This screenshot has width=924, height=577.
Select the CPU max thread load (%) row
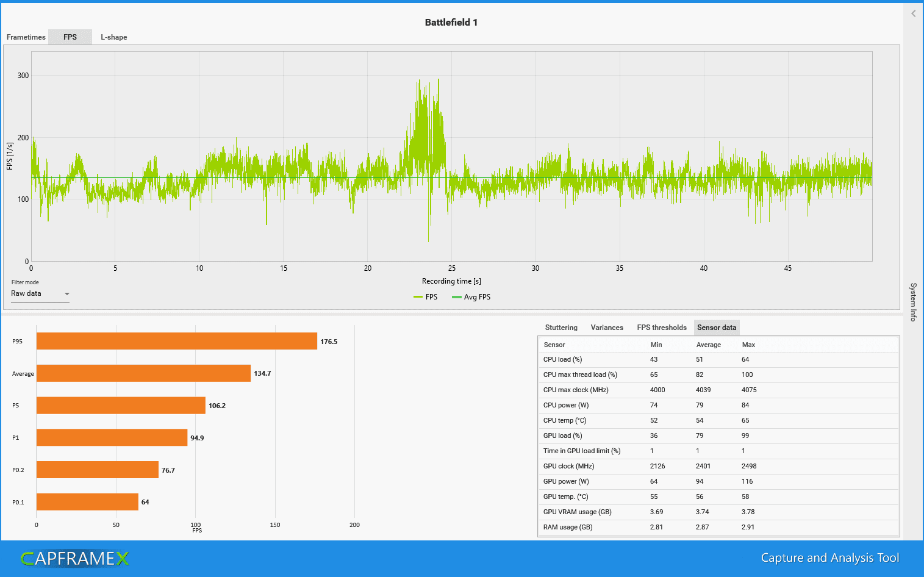pos(718,375)
